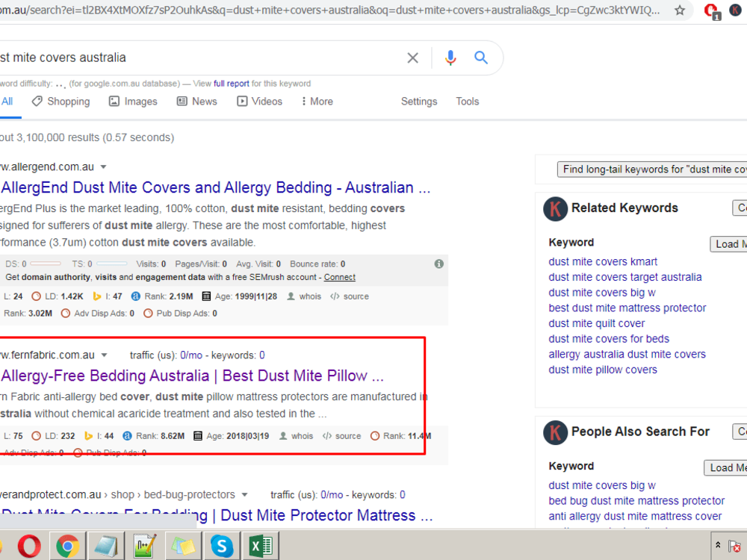Open whois for fernfabric.com.au result
The height and width of the screenshot is (560, 747).
297,436
